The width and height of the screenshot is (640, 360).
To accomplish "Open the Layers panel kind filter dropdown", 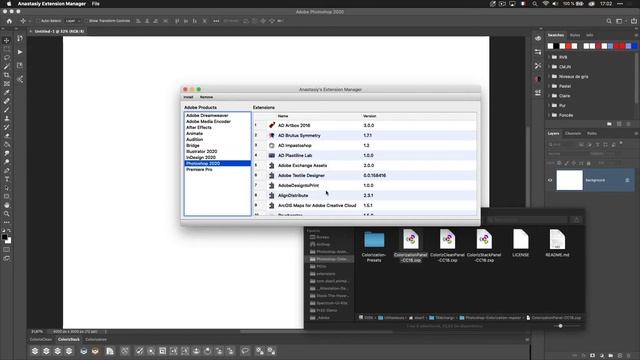I will pos(562,144).
